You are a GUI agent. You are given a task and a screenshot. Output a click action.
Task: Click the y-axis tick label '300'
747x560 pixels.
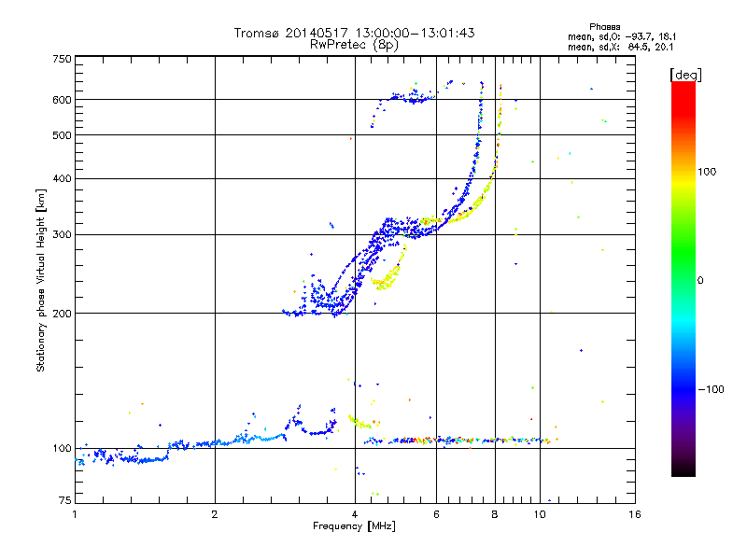pyautogui.click(x=62, y=235)
